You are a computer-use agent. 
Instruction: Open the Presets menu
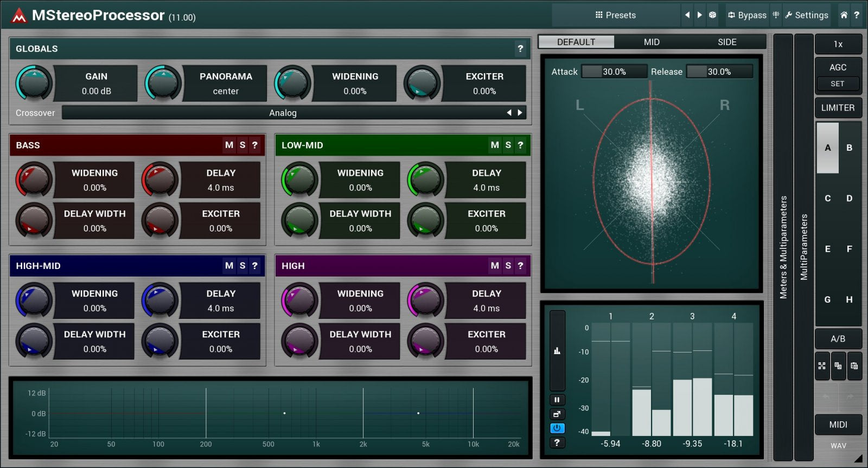tap(615, 15)
